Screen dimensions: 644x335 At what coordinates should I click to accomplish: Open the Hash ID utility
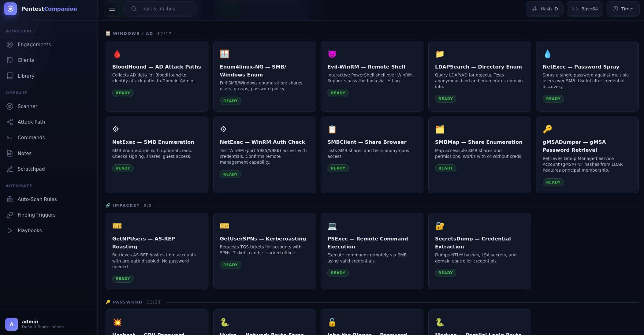[545, 9]
